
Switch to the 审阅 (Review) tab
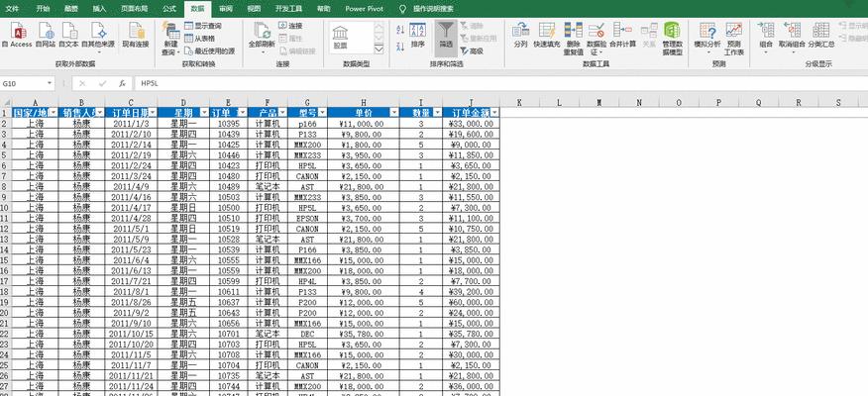pos(225,9)
